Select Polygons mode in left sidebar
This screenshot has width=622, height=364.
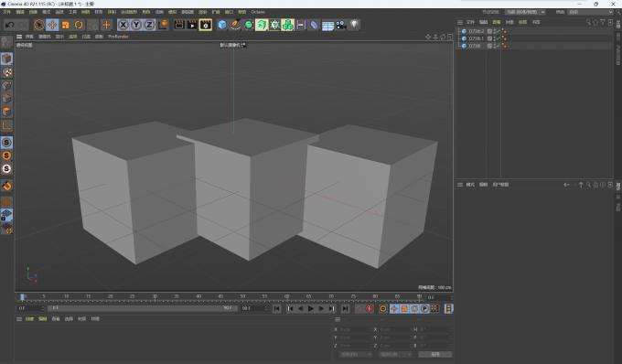[x=6, y=112]
